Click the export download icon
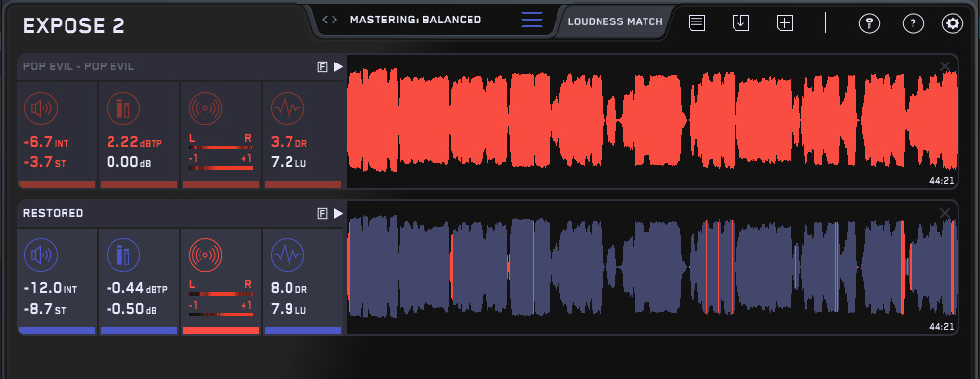980x379 pixels. tap(740, 23)
